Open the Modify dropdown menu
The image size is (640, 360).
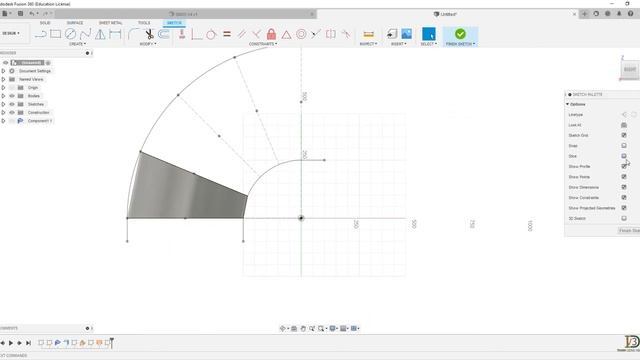pyautogui.click(x=148, y=44)
